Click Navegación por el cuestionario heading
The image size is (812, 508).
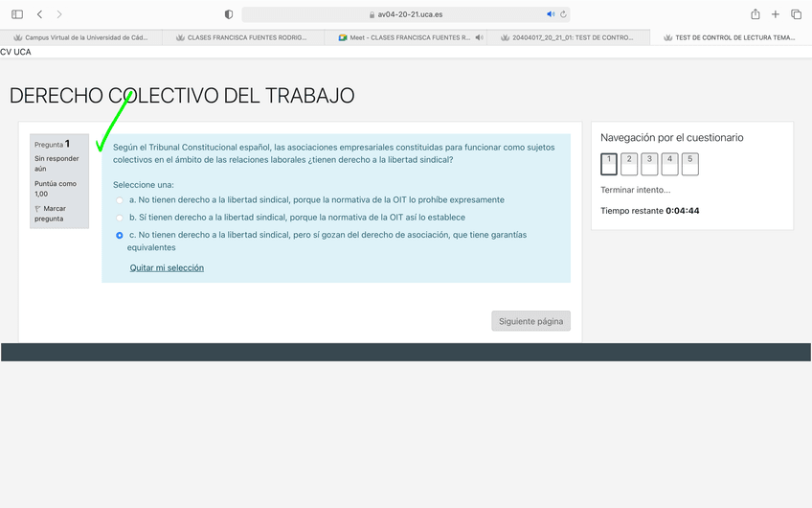(671, 137)
